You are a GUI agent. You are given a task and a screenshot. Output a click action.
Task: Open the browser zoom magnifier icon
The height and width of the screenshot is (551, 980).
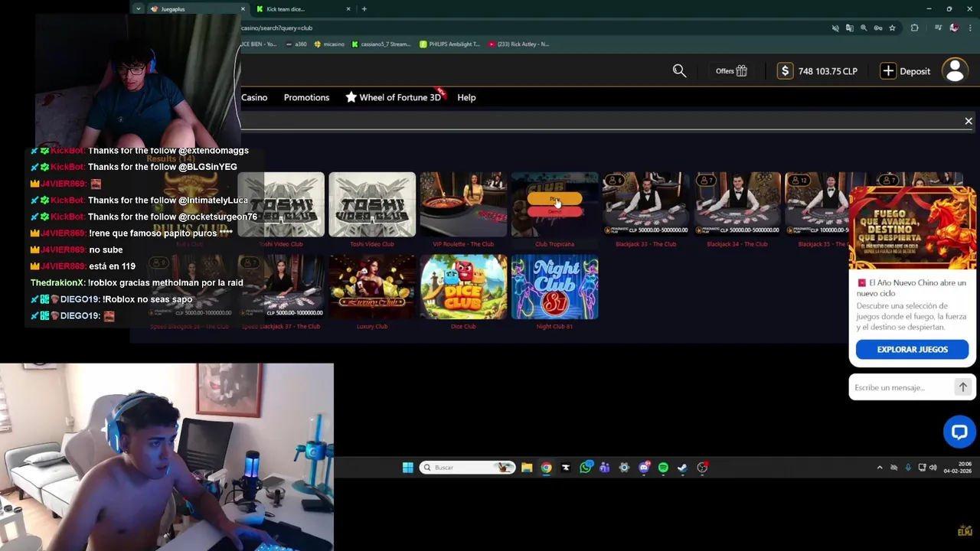[864, 28]
